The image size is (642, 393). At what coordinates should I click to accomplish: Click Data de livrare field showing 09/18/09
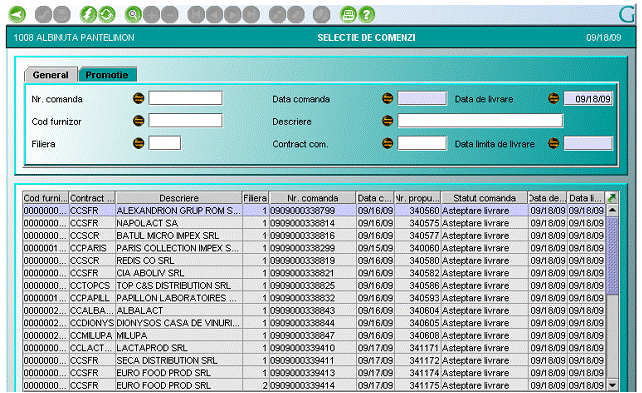pos(588,99)
